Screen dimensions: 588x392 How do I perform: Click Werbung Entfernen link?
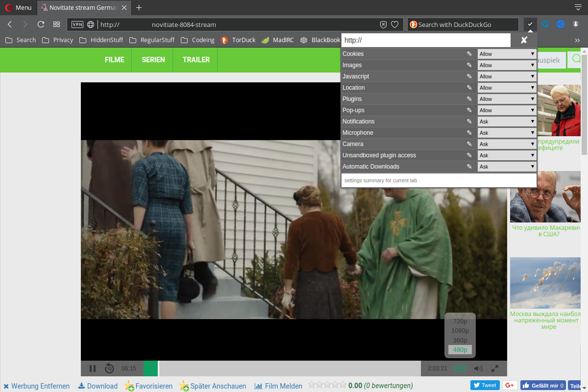[37, 386]
